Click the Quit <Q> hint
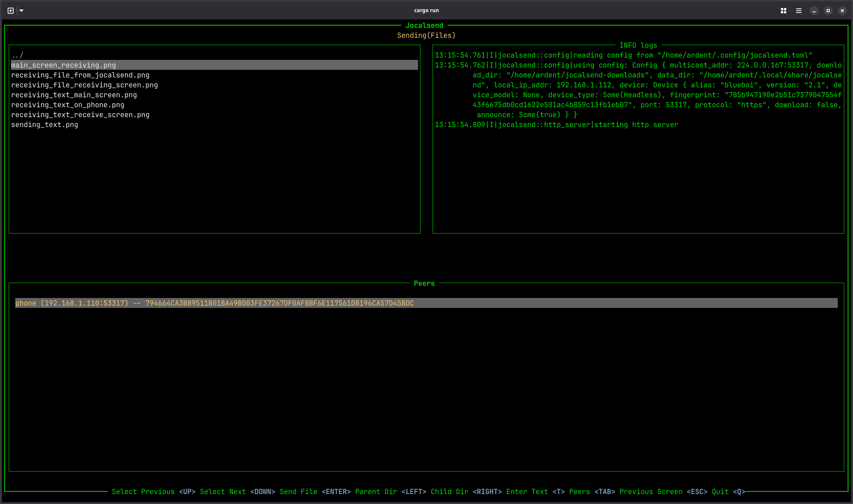 tap(728, 492)
